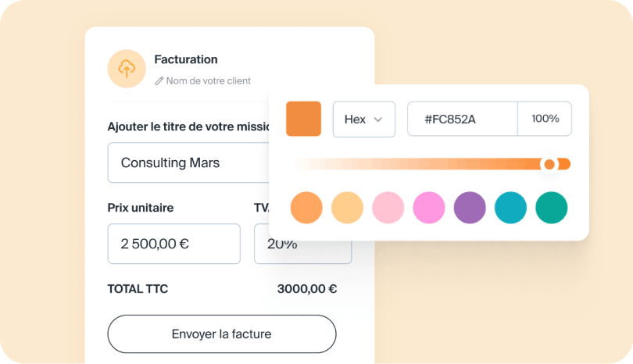Select the bright pink preset swatch
Viewport: 633px width, 364px height.
[x=429, y=208]
